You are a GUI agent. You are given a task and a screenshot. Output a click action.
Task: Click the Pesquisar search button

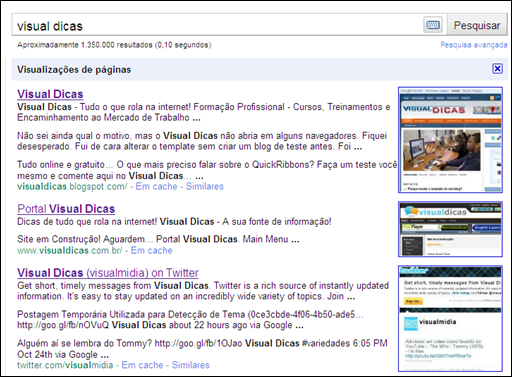coord(477,25)
